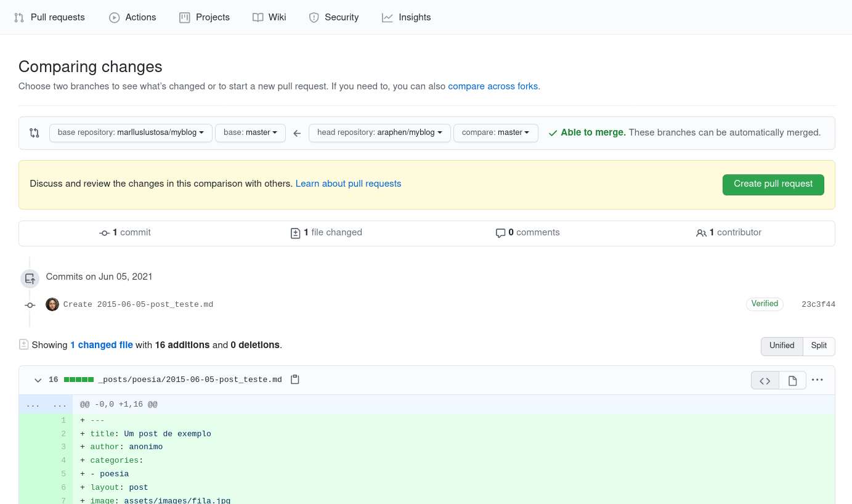Copy the file path to clipboard

click(294, 380)
